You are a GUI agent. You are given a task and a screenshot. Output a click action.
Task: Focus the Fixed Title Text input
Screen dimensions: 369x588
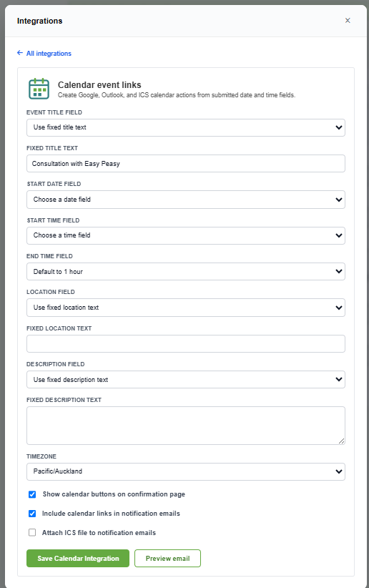coord(186,164)
